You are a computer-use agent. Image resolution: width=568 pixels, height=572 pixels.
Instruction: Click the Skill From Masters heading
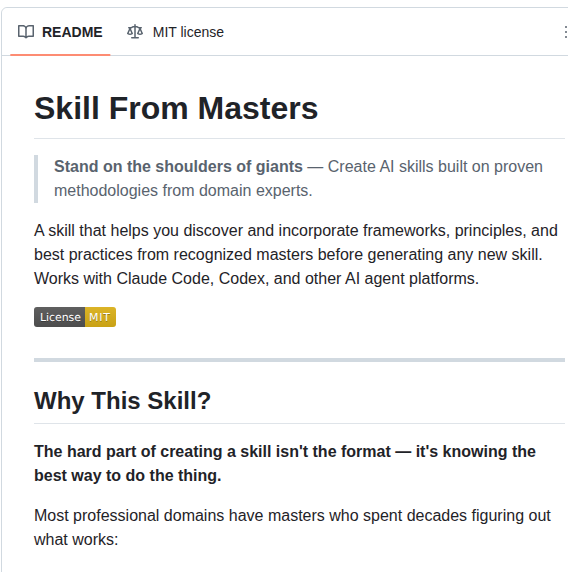[176, 108]
